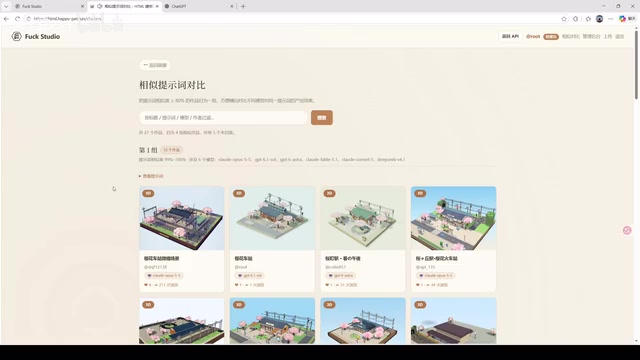640x360 pixels.
Task: Open author link @apl_135
Action: pos(425,267)
